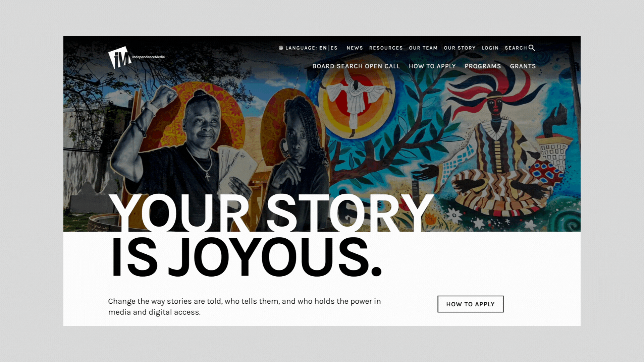
Task: Navigate to OUR STORY page
Action: click(460, 48)
